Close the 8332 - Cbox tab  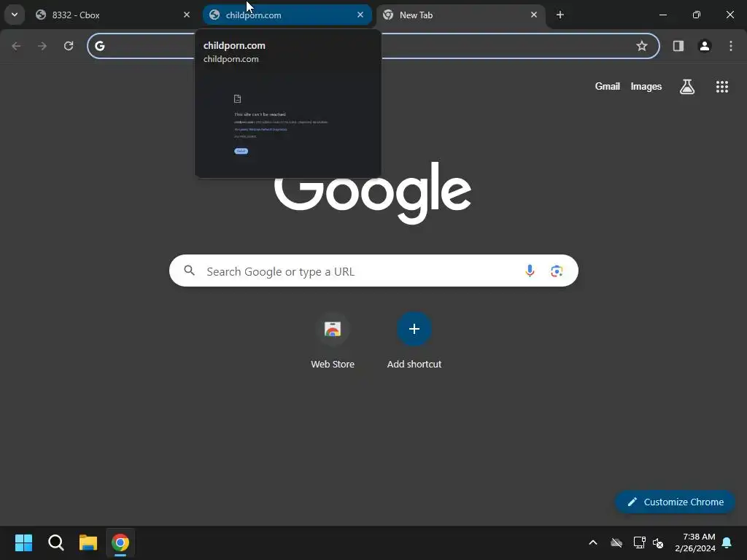pos(187,15)
